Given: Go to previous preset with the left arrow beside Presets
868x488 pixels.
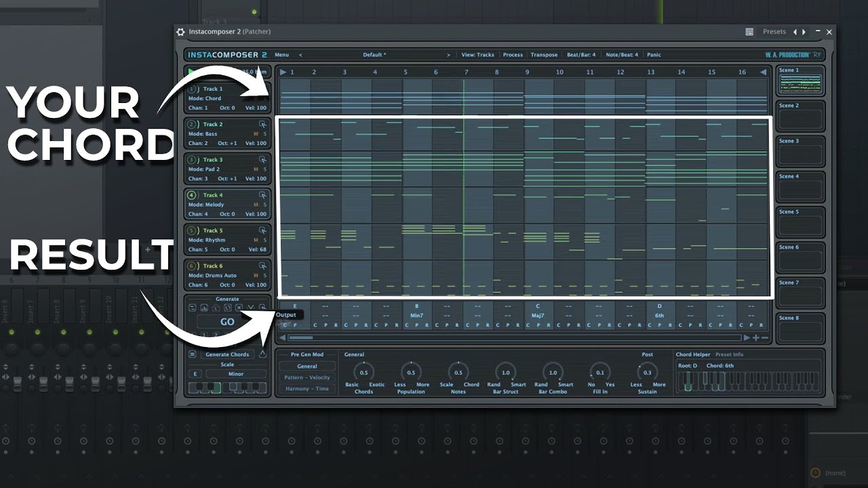Looking at the screenshot, I should (x=795, y=32).
